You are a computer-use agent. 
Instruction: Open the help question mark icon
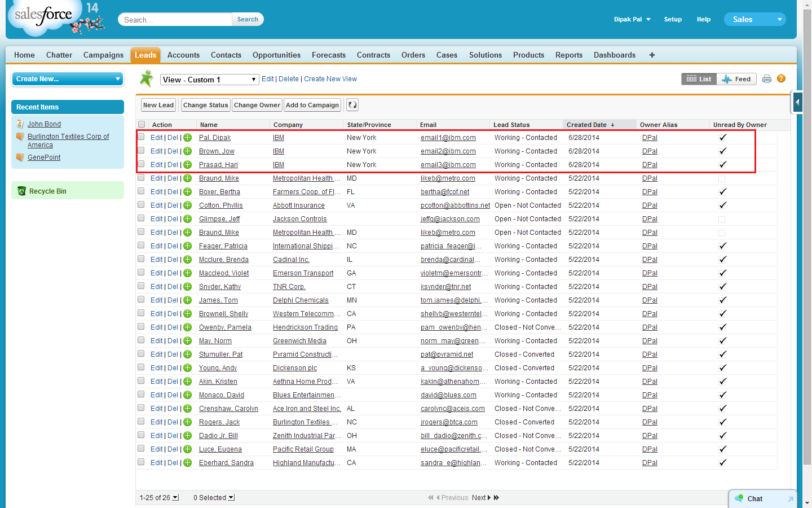coord(781,78)
